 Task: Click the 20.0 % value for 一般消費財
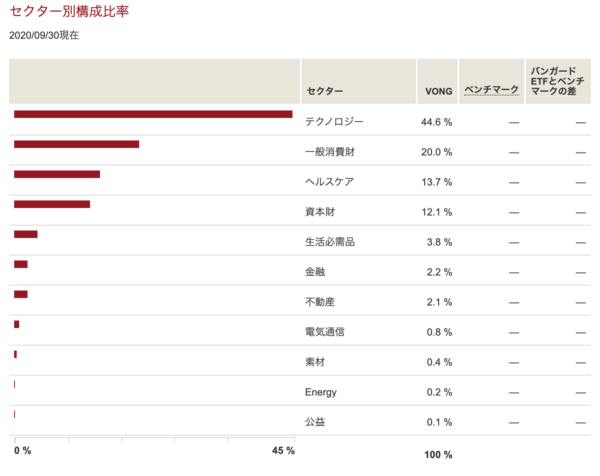point(436,152)
